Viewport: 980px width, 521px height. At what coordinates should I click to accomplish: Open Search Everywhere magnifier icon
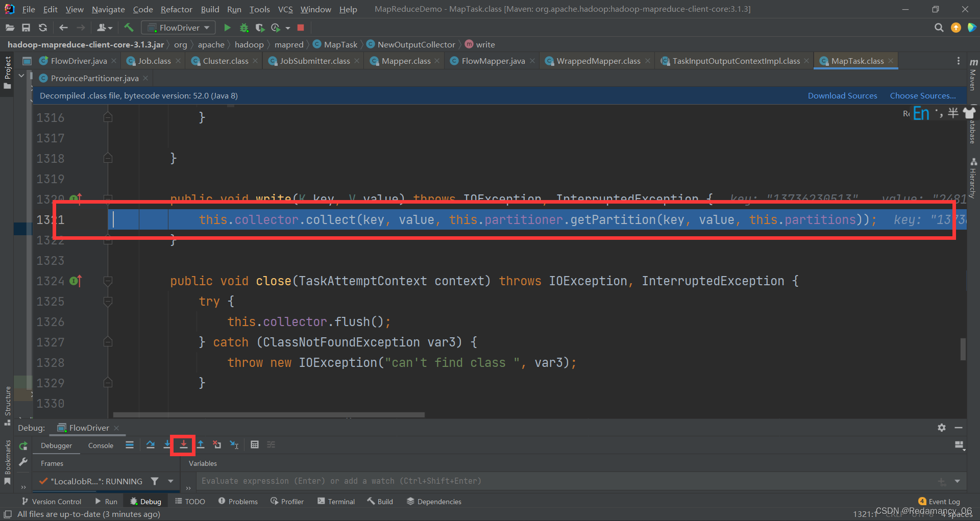939,28
